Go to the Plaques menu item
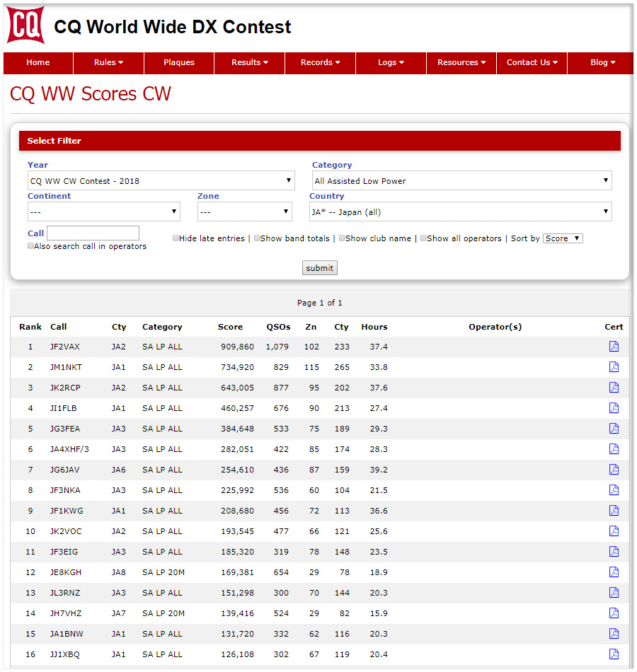Screen dimensions: 637x672 tap(178, 63)
